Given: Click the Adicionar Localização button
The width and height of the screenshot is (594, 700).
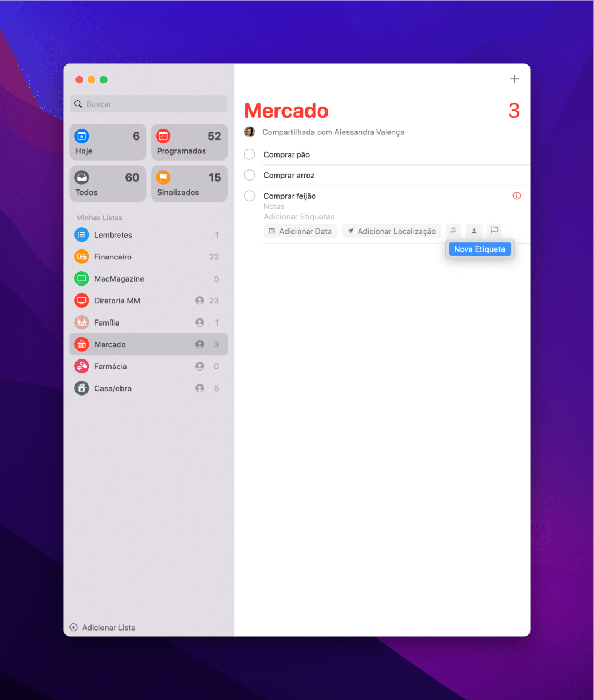Looking at the screenshot, I should point(391,231).
